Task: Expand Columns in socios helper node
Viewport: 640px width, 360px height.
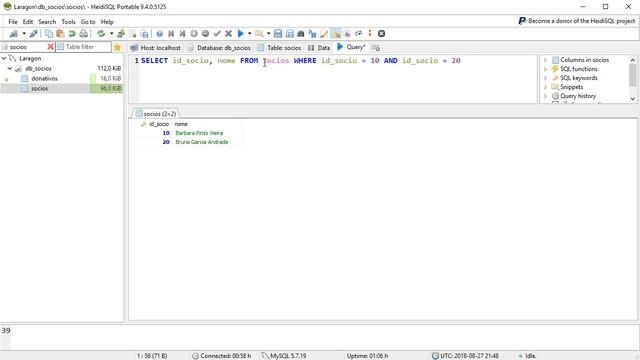Action: 545,60
